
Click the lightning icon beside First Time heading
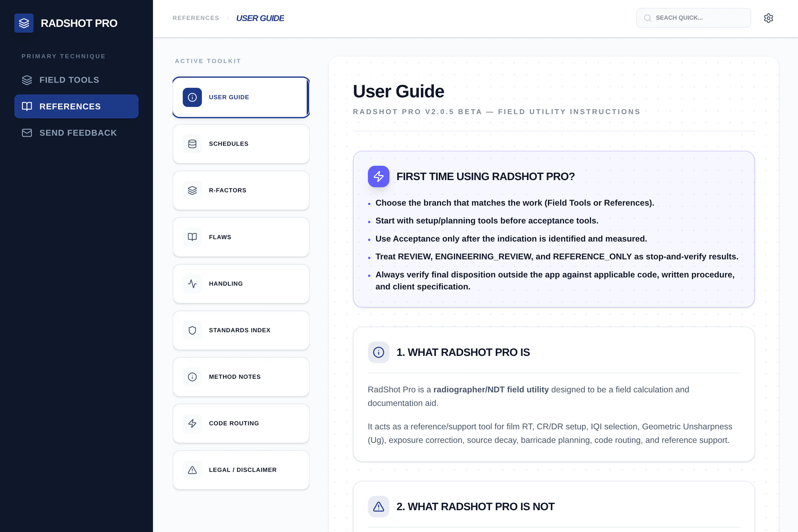point(379,176)
